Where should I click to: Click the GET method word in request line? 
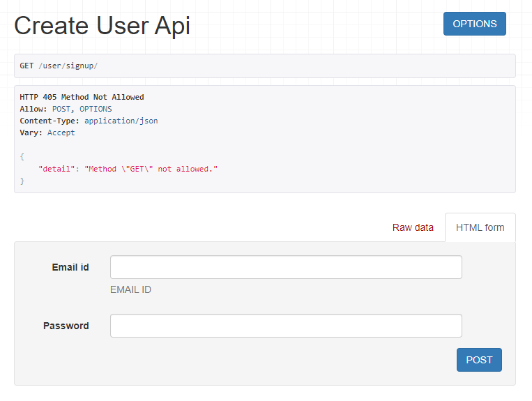coord(26,66)
